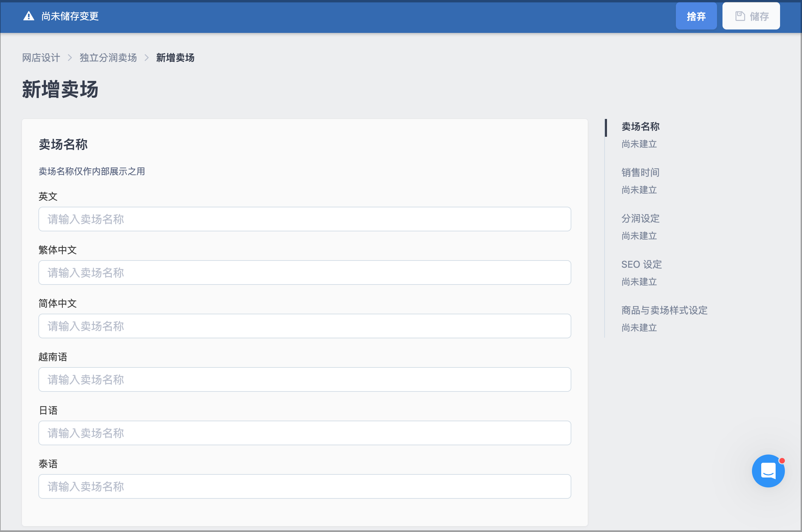This screenshot has height=532, width=802.
Task: Go to 网店设计 breadcrumb link
Action: click(41, 58)
